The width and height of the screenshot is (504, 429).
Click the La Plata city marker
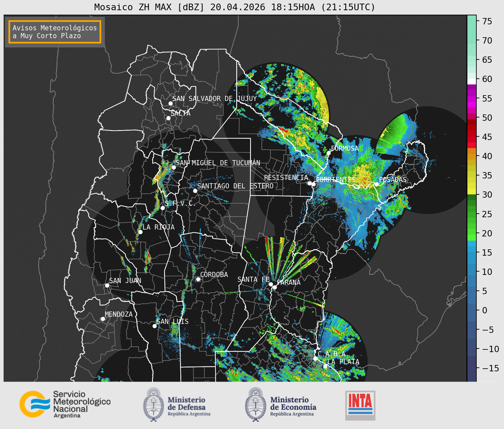point(325,366)
